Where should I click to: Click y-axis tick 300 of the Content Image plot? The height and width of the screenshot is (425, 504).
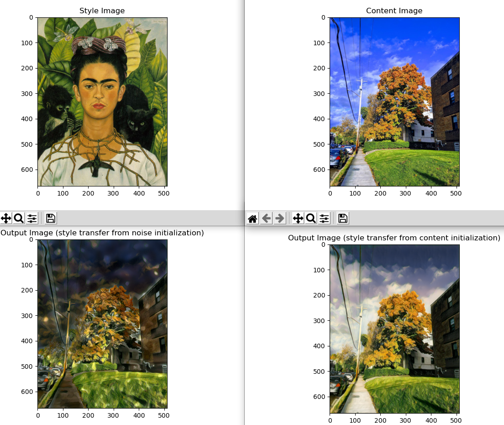click(319, 94)
